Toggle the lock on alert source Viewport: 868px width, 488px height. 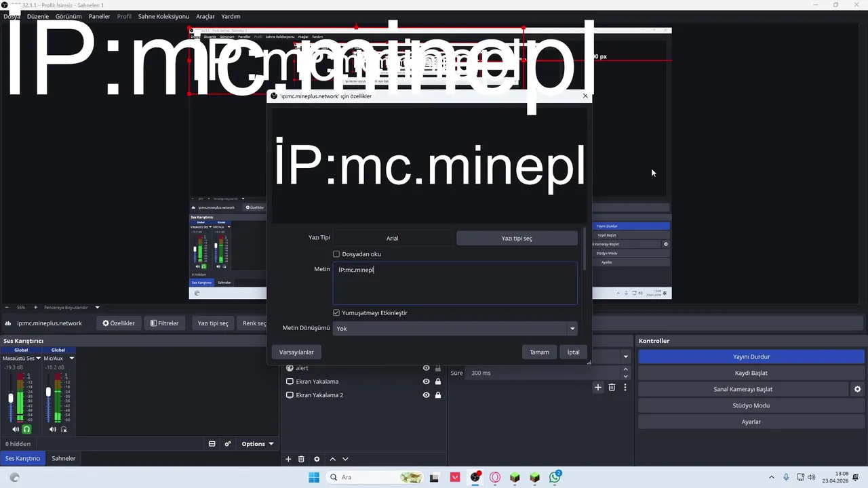click(x=438, y=368)
